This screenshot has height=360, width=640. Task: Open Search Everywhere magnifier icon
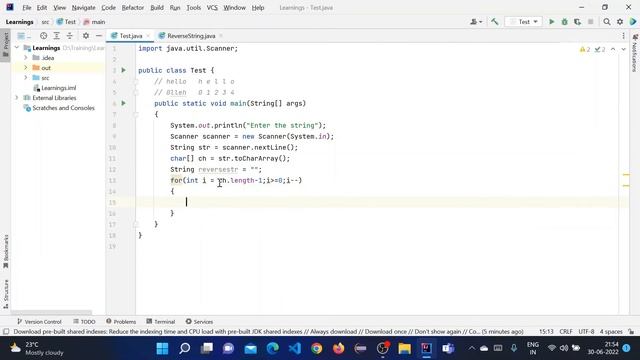tap(607, 22)
